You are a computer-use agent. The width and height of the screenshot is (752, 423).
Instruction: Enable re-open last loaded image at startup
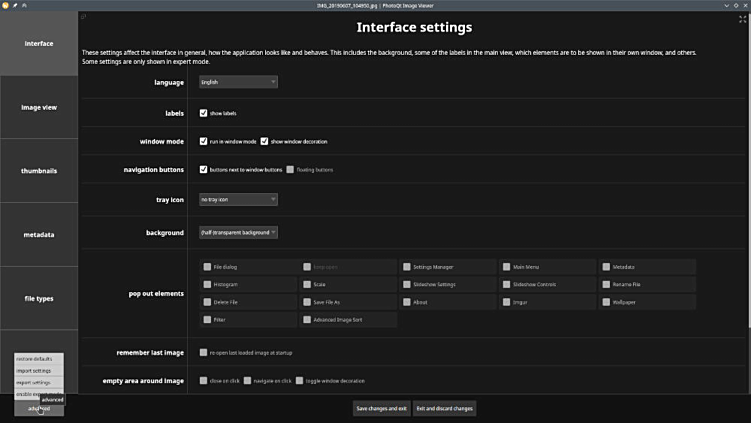(x=204, y=352)
